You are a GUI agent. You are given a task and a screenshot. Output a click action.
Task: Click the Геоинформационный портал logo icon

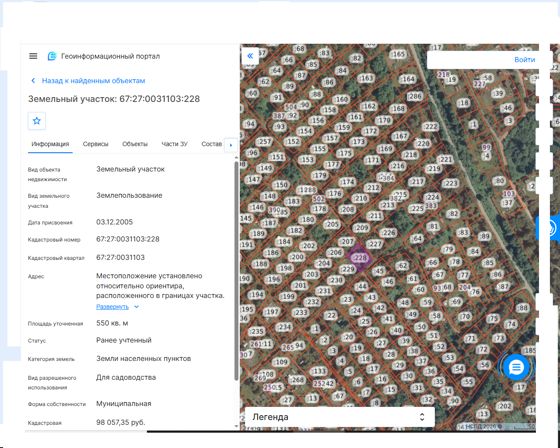pos(52,56)
